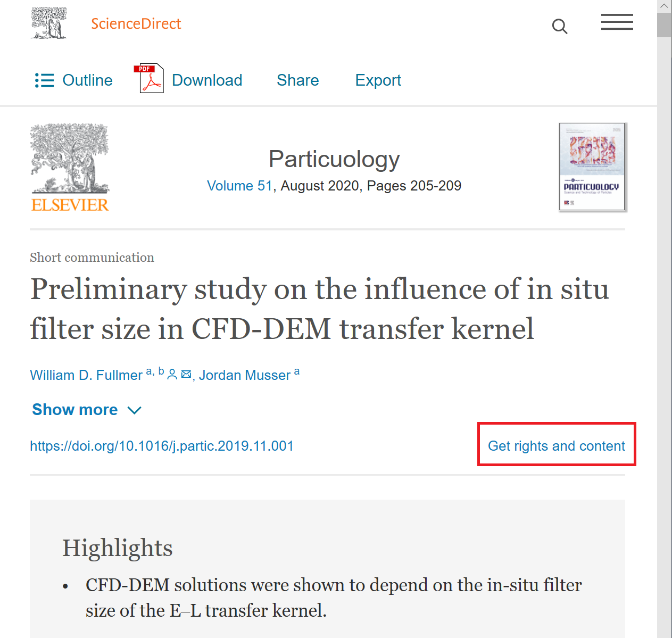This screenshot has width=672, height=638.
Task: Open the article DOI link
Action: click(x=162, y=446)
